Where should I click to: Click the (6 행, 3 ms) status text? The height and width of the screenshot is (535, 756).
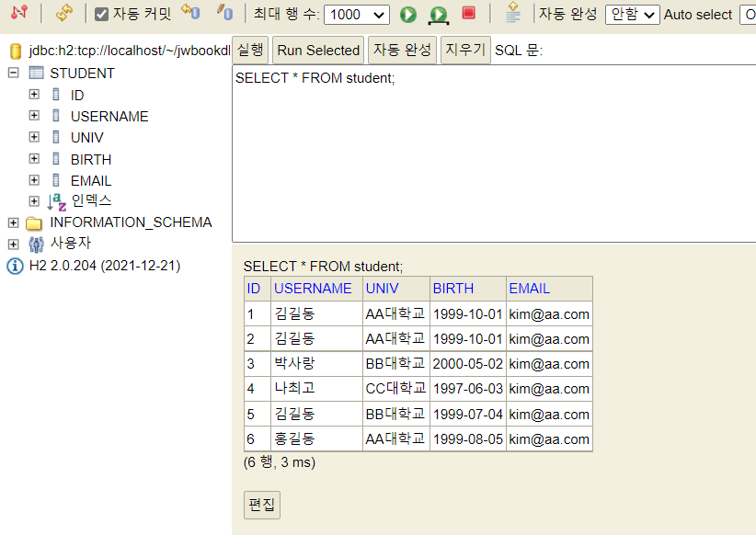click(280, 462)
